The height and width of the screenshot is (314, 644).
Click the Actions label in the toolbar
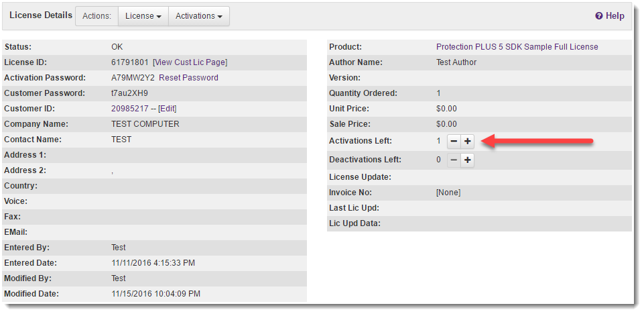click(x=96, y=16)
